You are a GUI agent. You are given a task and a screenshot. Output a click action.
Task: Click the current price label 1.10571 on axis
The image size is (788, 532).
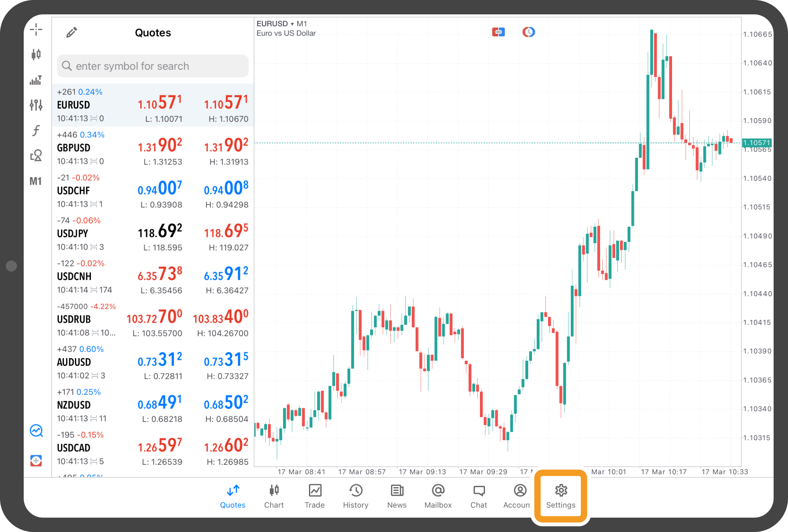(x=756, y=143)
